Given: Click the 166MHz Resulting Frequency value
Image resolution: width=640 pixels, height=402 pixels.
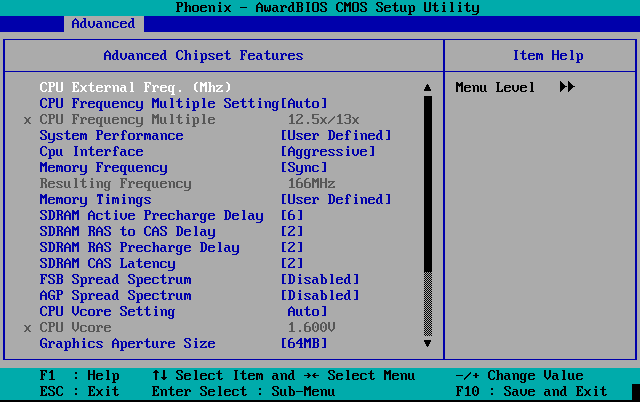Looking at the screenshot, I should (312, 183).
